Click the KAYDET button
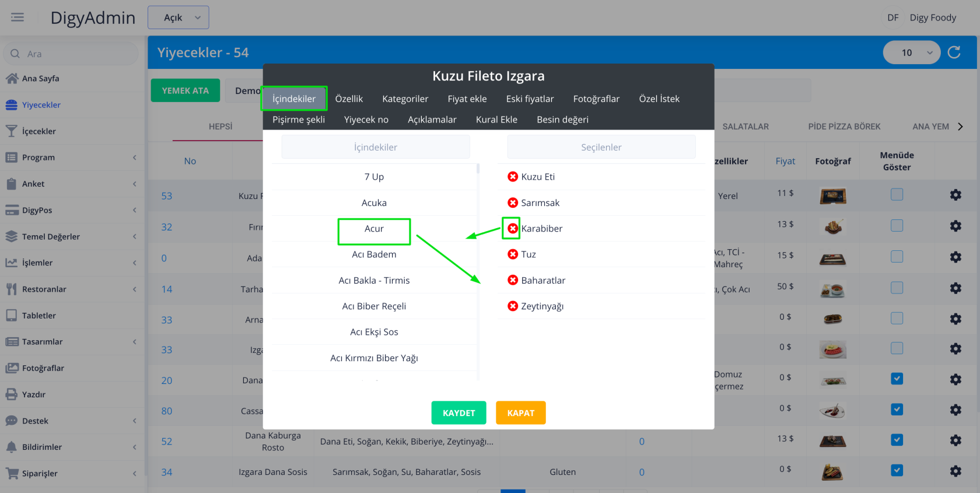980x493 pixels. coord(459,412)
